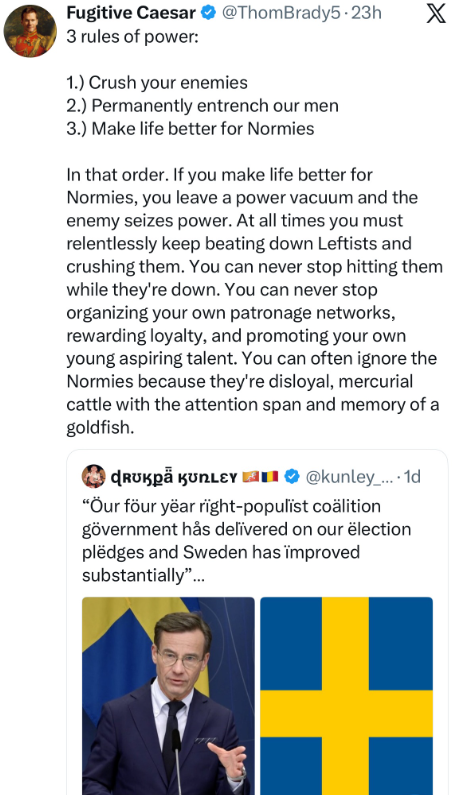Open the photo of man at podium
Screen dimensions: 453x795
point(168,696)
